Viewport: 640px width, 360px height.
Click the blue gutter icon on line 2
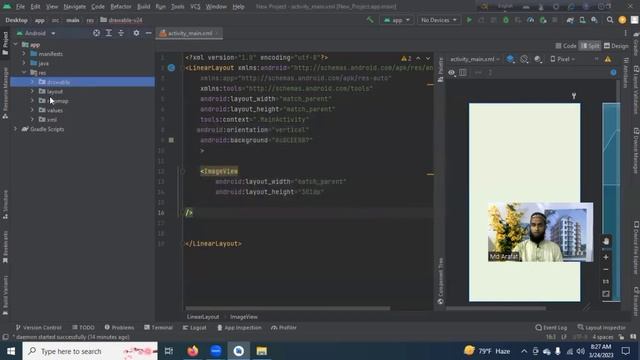point(171,68)
